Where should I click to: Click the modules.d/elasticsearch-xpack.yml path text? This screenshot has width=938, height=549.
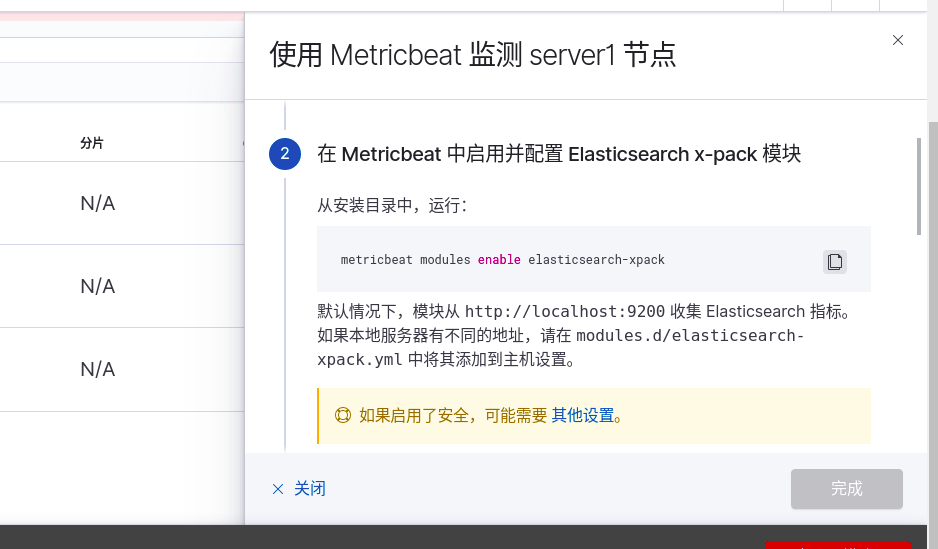(561, 347)
